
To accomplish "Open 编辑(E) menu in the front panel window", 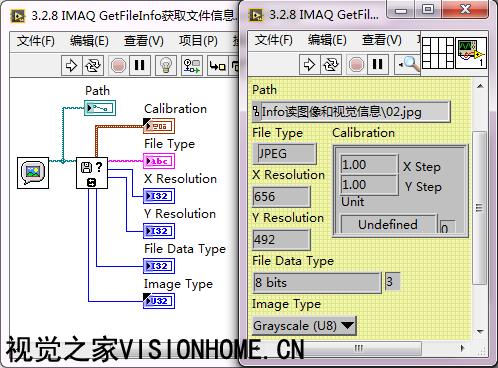I will coord(327,40).
